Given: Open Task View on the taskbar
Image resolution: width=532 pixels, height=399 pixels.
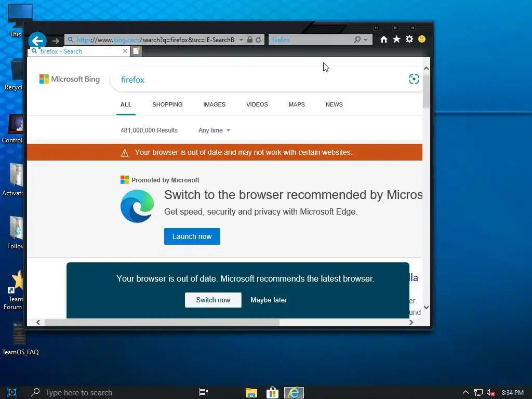Looking at the screenshot, I should click(203, 392).
